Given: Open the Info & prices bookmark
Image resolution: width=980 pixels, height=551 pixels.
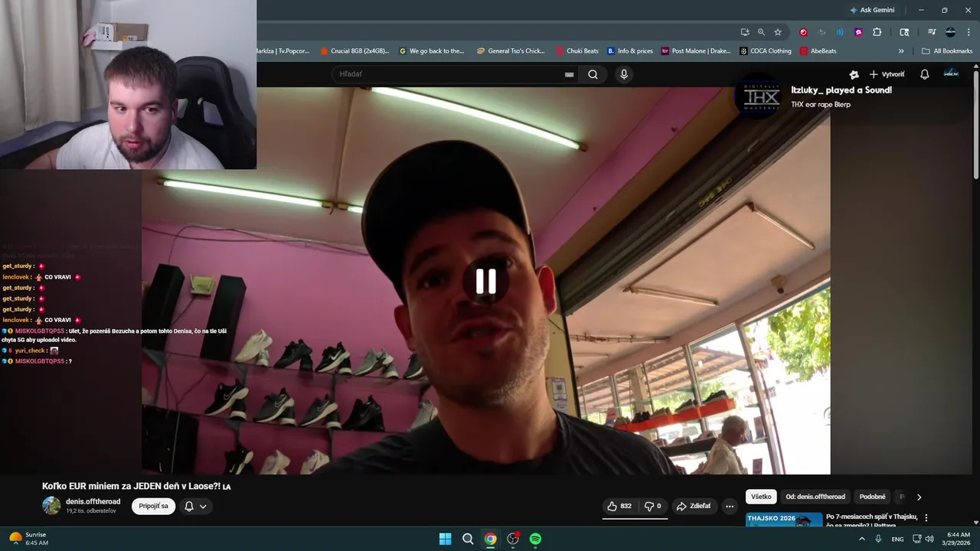Looking at the screenshot, I should click(630, 51).
